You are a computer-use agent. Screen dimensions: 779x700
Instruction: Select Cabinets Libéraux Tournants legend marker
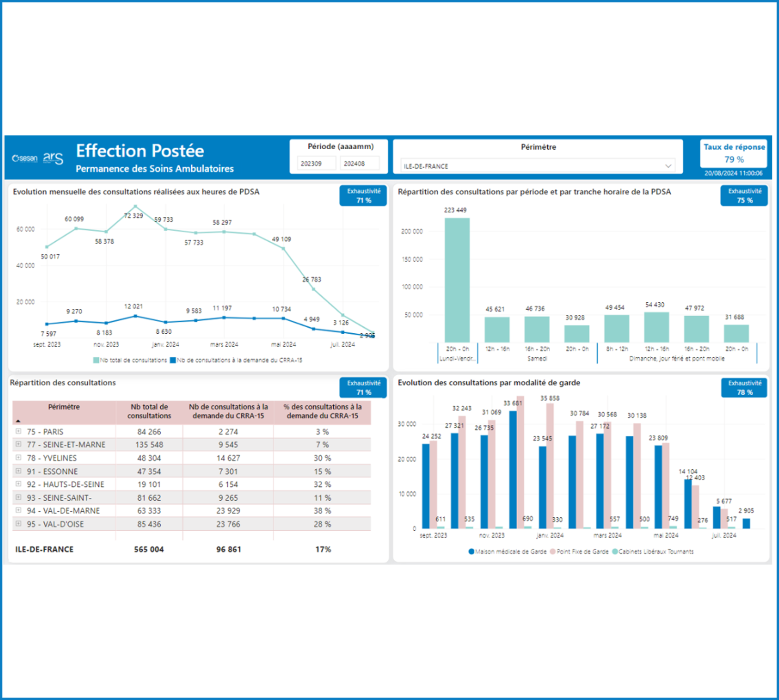tap(615, 551)
